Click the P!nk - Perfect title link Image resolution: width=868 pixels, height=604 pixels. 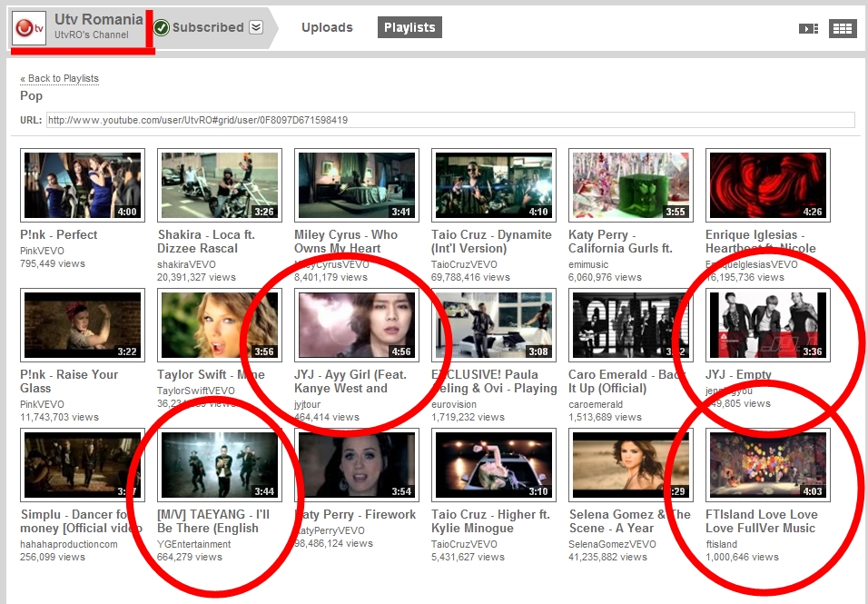click(x=59, y=234)
